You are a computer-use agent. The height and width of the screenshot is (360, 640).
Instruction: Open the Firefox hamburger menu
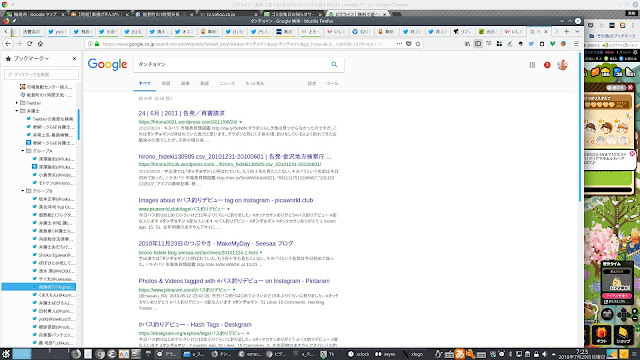576,44
